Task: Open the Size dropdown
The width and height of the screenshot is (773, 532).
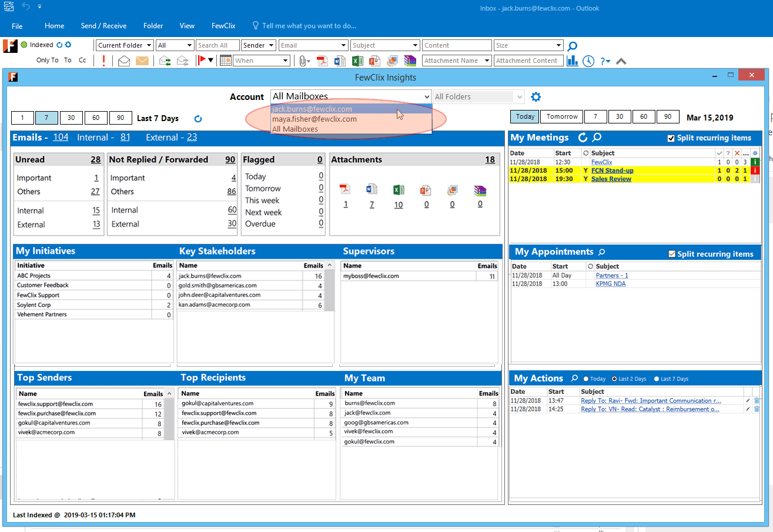Action: pos(528,45)
